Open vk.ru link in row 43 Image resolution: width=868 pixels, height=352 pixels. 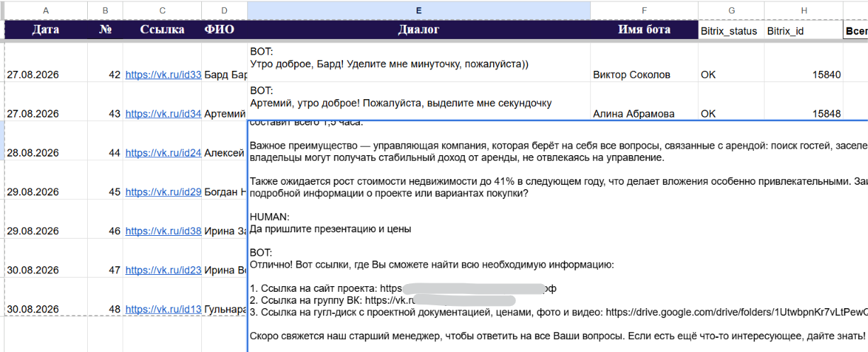164,113
